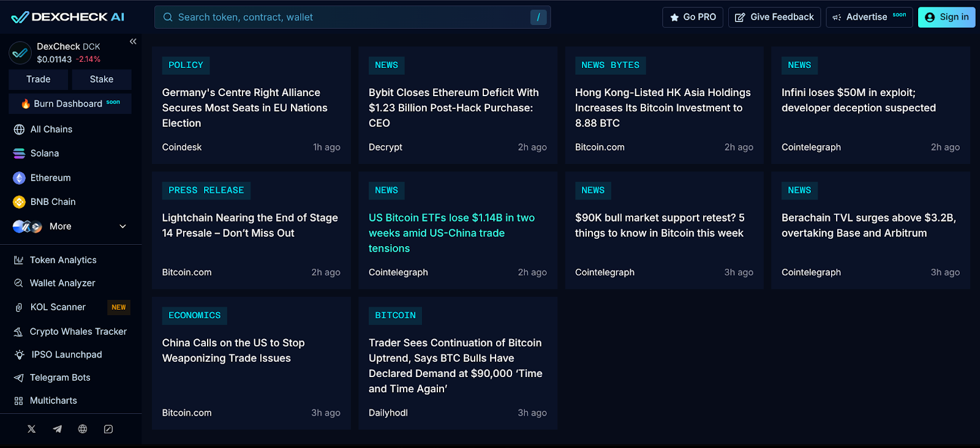980x448 pixels.
Task: Click the Ethereum chain icon
Action: pyautogui.click(x=19, y=178)
